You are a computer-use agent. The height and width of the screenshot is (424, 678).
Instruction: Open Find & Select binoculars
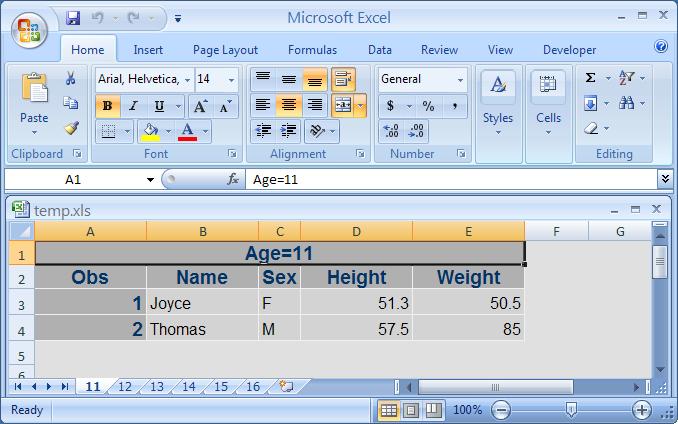[627, 103]
